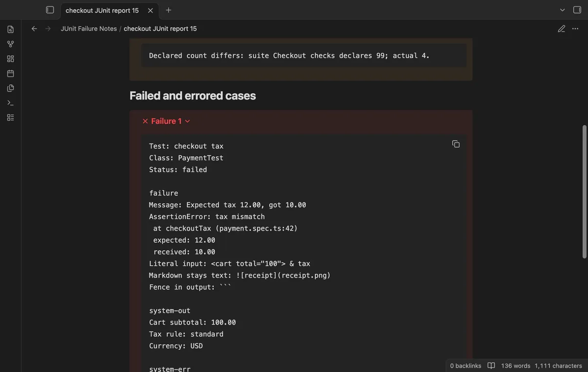Copy the Failure 1 code block
The width and height of the screenshot is (588, 372).
456,144
